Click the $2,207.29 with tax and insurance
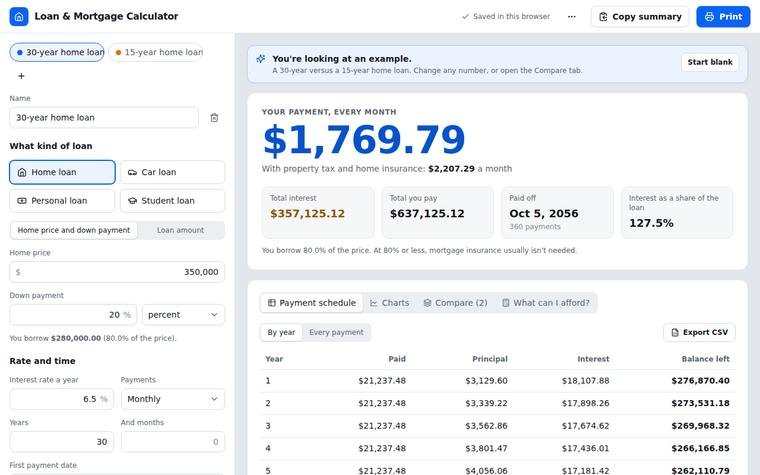Viewport: 760px width, 475px height. pyautogui.click(x=451, y=169)
